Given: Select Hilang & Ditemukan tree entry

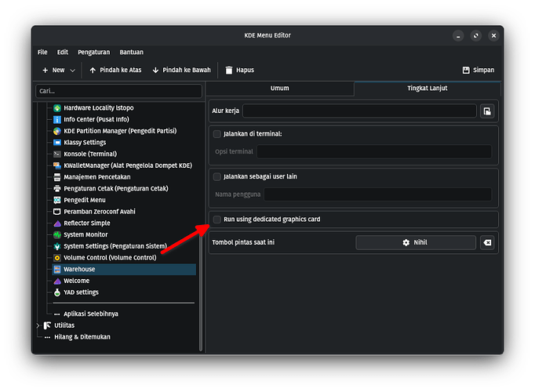Looking at the screenshot, I should [82, 337].
